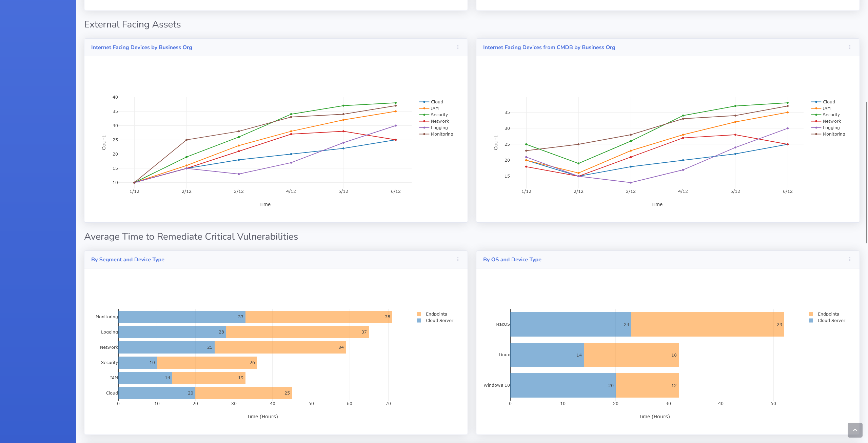
Task: Toggle Cloud series in left line chart legend
Action: click(436, 102)
